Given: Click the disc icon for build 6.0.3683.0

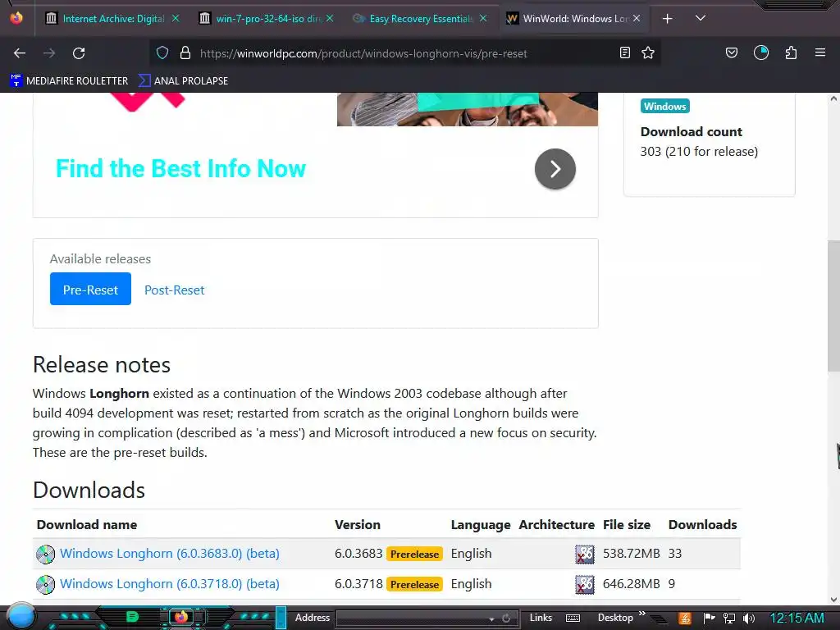Looking at the screenshot, I should click(46, 554).
